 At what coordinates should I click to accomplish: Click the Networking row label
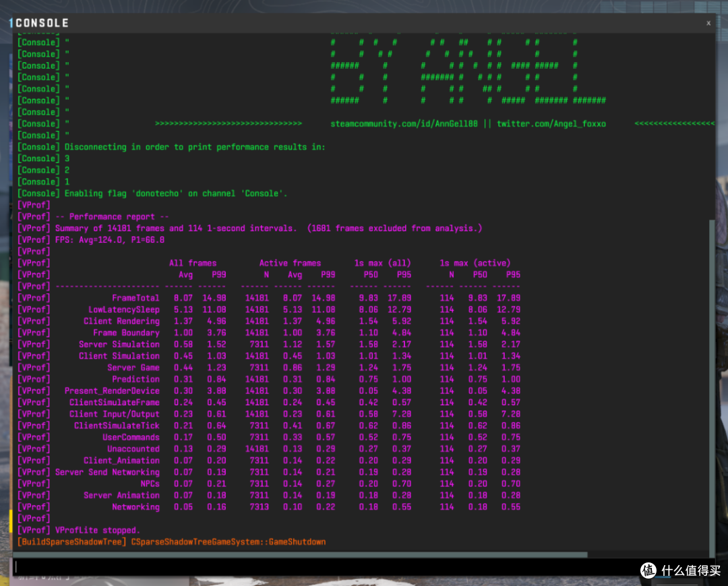135,507
